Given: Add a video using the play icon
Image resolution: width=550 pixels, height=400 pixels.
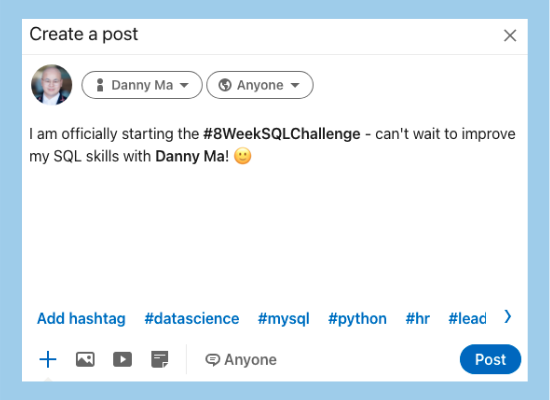Looking at the screenshot, I should 122,360.
